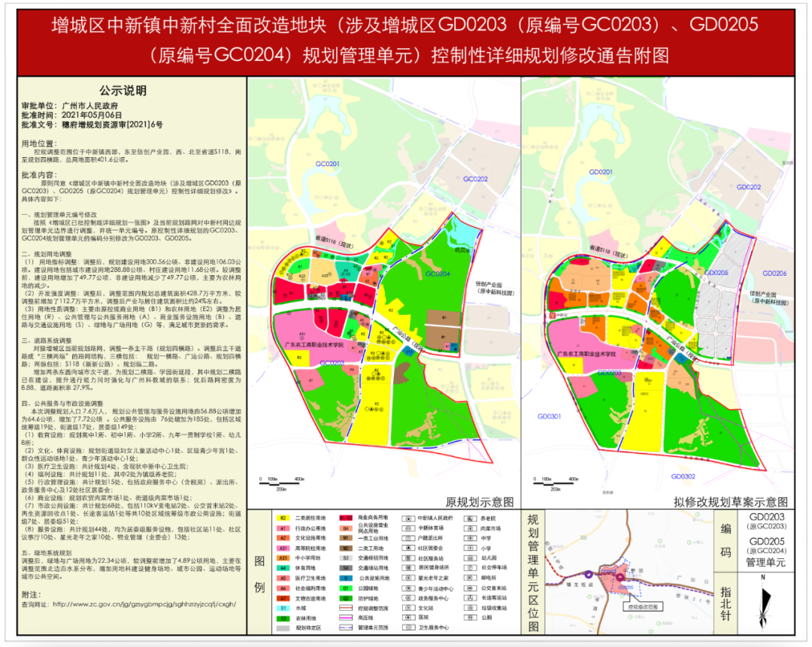Viewport: 812px width, 647px height.
Task: Select the dark green E2 农林用地 swatch
Action: (x=283, y=618)
